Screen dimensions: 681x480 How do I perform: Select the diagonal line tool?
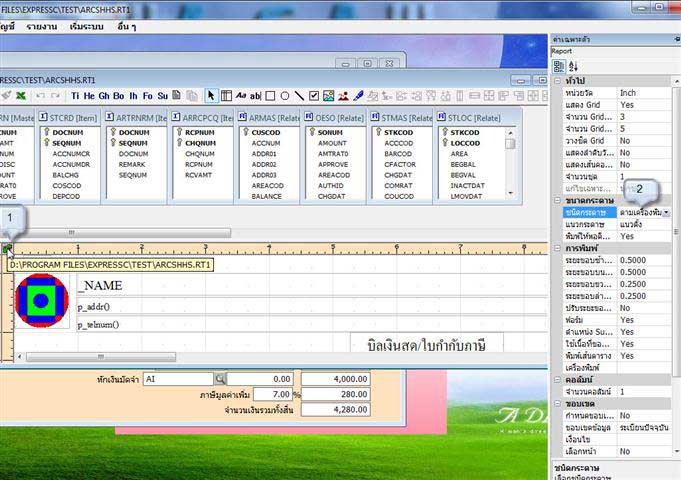299,96
